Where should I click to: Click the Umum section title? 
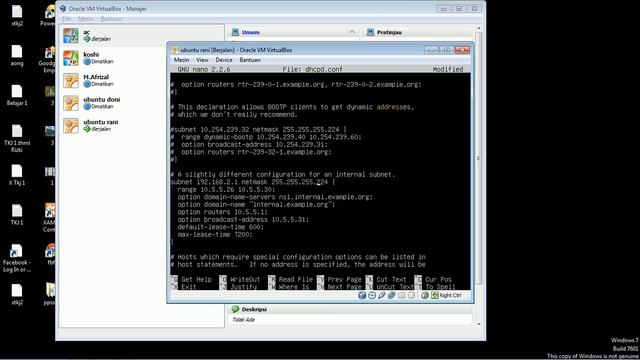[251, 32]
